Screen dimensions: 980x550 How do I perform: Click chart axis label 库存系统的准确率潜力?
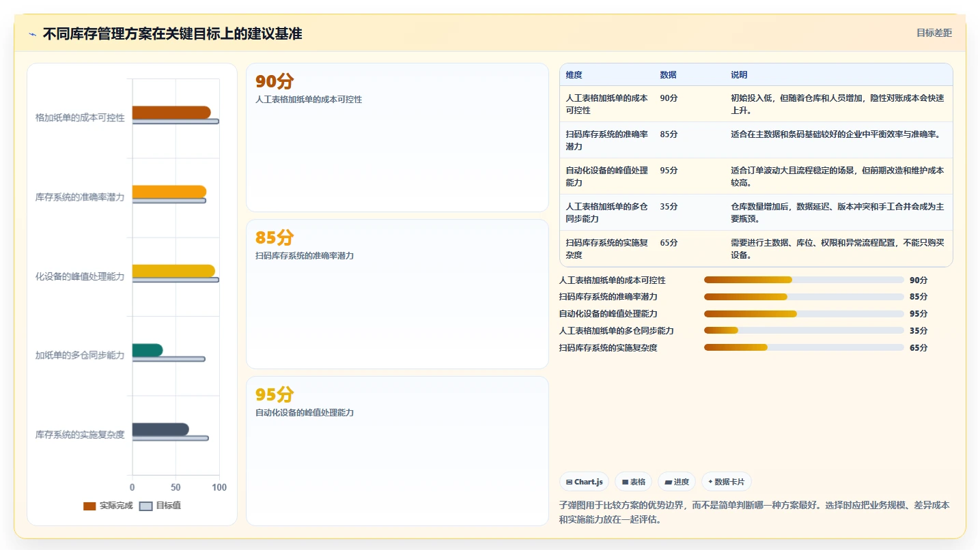(80, 197)
